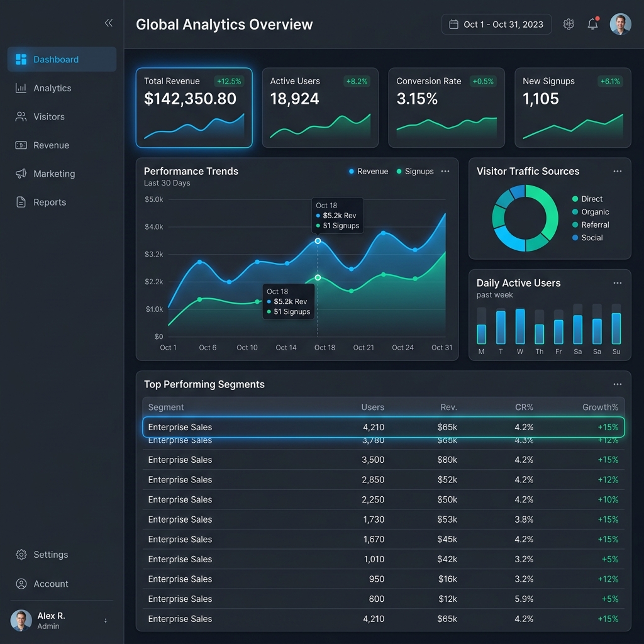
Task: Click the sidebar Settings gear icon
Action: pos(21,555)
